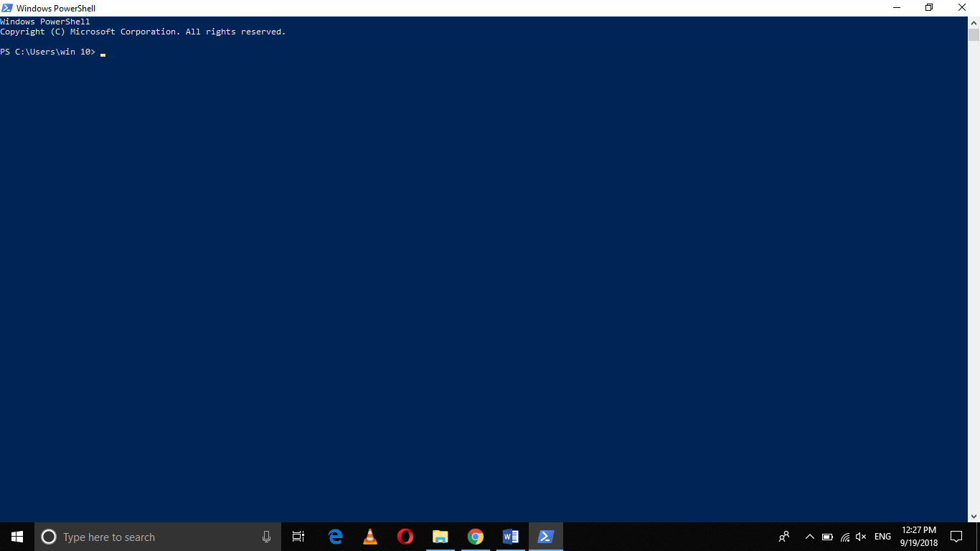The height and width of the screenshot is (551, 980).
Task: Launch Microsoft Edge from the taskbar
Action: pyautogui.click(x=335, y=536)
